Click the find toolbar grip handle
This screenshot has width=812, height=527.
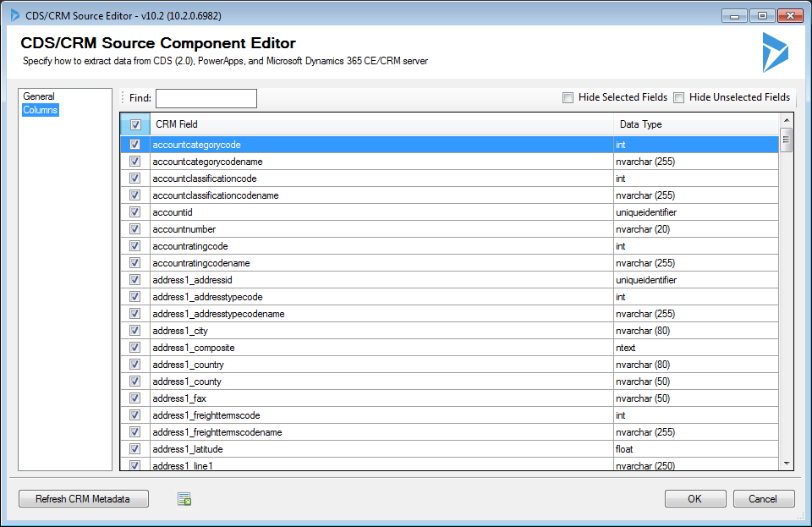pyautogui.click(x=123, y=97)
